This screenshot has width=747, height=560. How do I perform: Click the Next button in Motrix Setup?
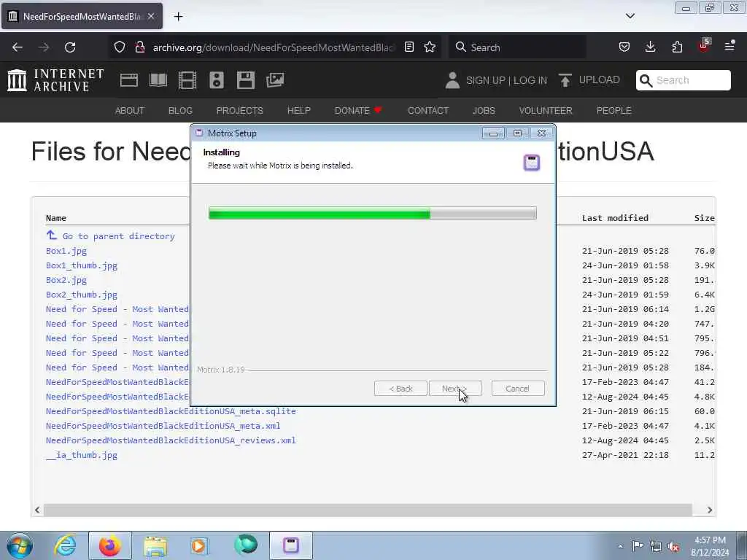[x=455, y=389]
